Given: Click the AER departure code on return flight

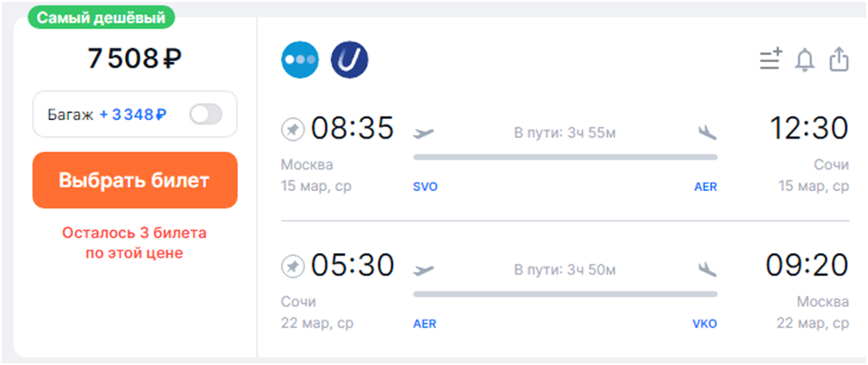Looking at the screenshot, I should pos(424,324).
